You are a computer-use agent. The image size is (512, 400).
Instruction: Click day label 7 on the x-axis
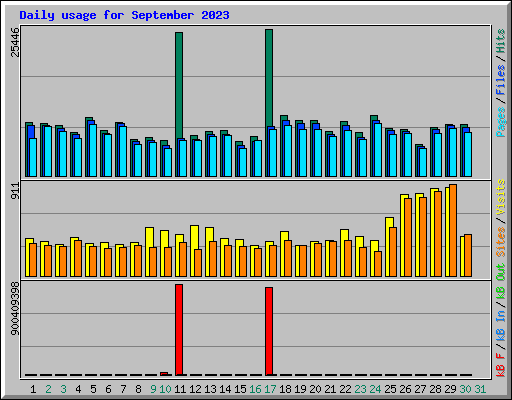[123, 389]
